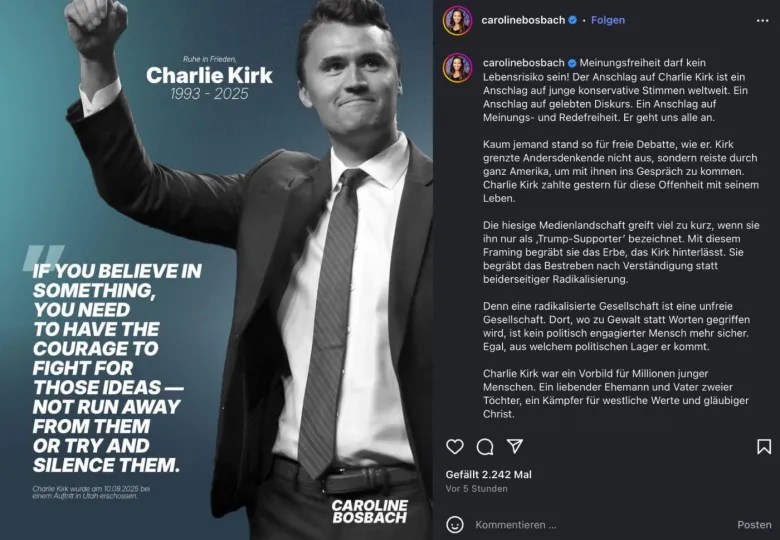Like the post with heart icon
The width and height of the screenshot is (780, 540).
455,447
